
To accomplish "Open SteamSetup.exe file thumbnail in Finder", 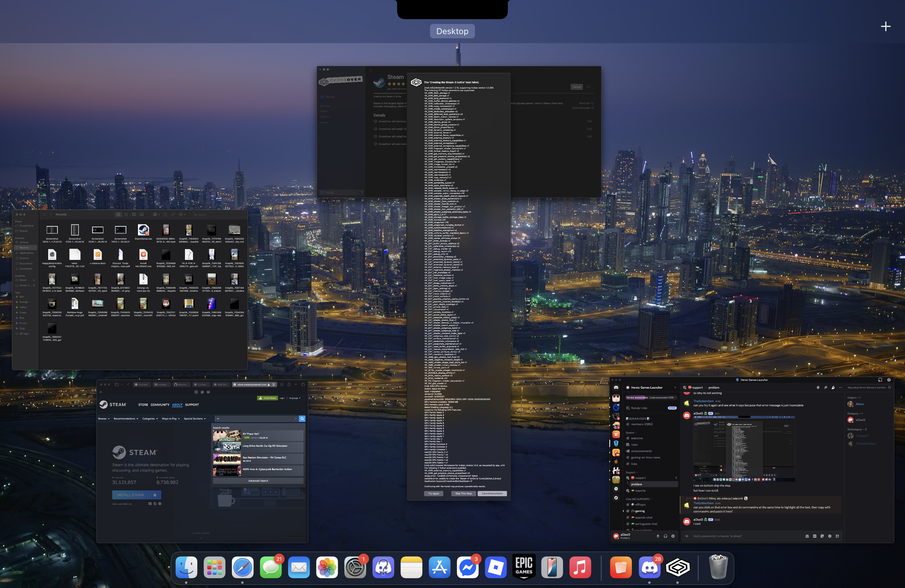I will pos(143,231).
